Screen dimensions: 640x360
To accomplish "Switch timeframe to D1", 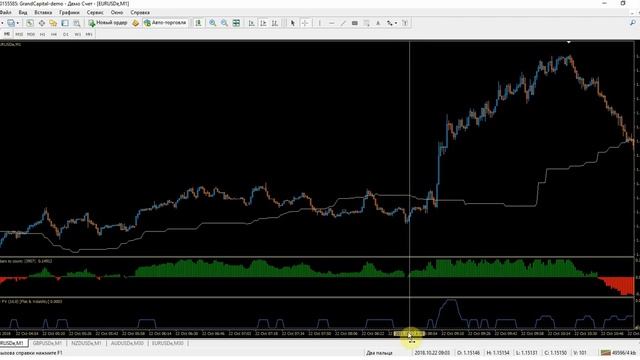I will pos(66,34).
